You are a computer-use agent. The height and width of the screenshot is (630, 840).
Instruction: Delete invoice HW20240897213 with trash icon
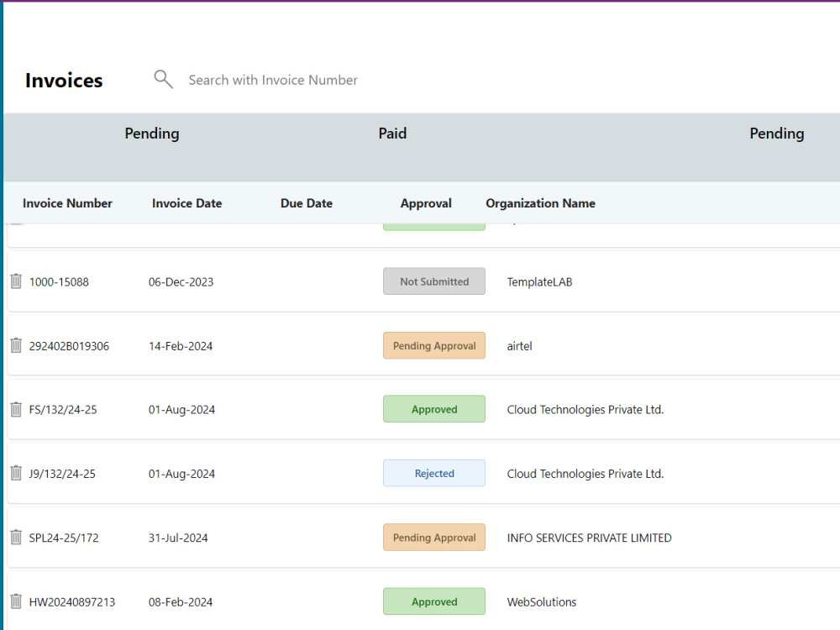[15, 601]
